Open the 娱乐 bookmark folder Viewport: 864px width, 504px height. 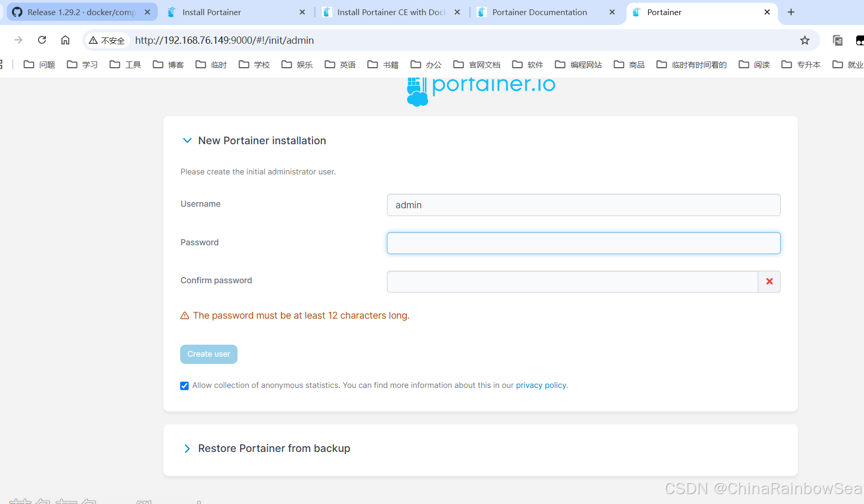(297, 65)
